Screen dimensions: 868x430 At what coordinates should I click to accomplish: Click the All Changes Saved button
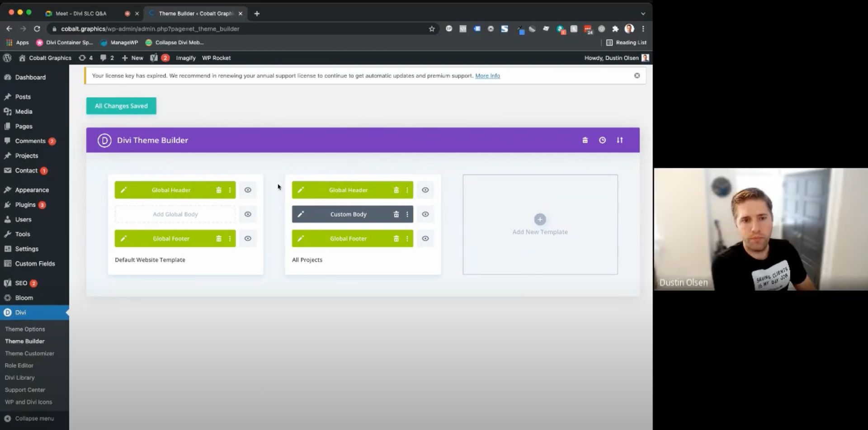click(121, 106)
